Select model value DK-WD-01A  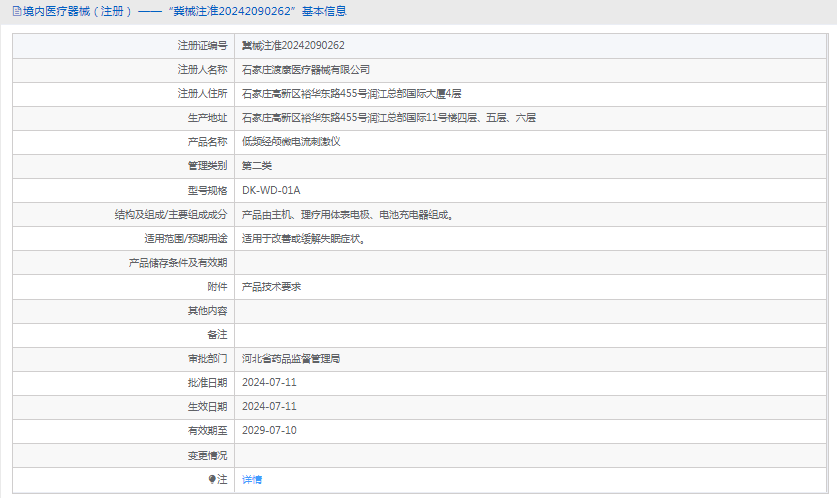coord(271,191)
